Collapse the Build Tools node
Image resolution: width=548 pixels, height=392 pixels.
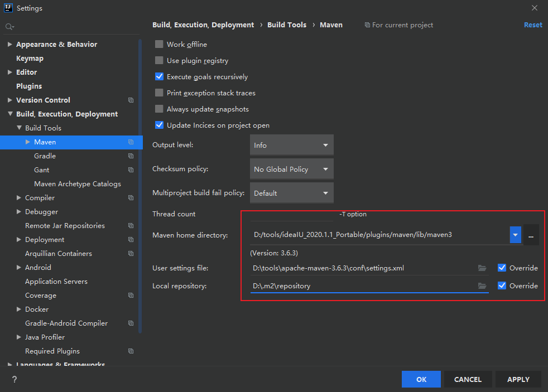[19, 128]
